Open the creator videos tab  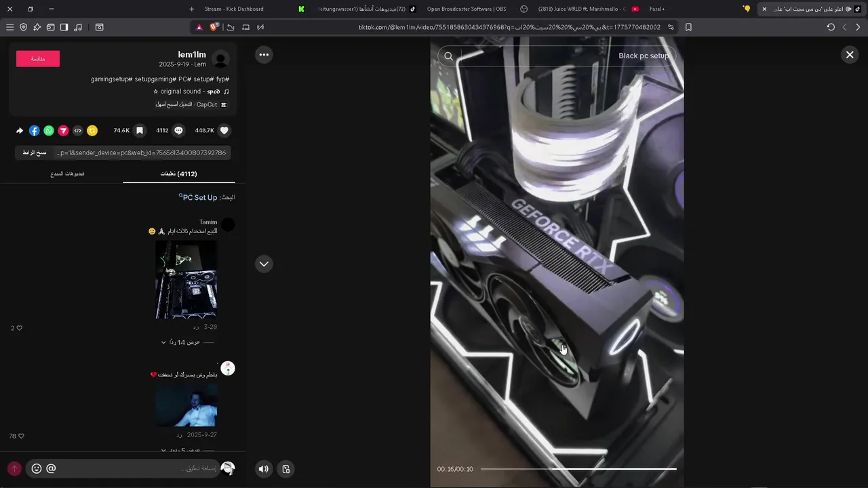(x=67, y=174)
